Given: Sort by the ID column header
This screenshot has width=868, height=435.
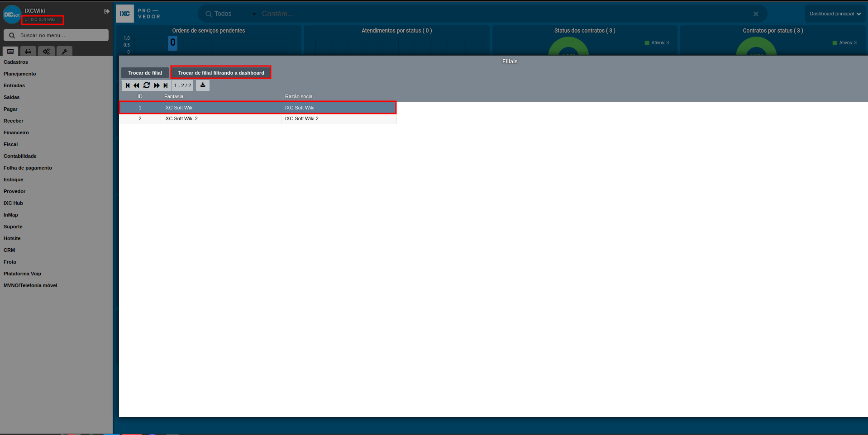Looking at the screenshot, I should click(x=140, y=96).
